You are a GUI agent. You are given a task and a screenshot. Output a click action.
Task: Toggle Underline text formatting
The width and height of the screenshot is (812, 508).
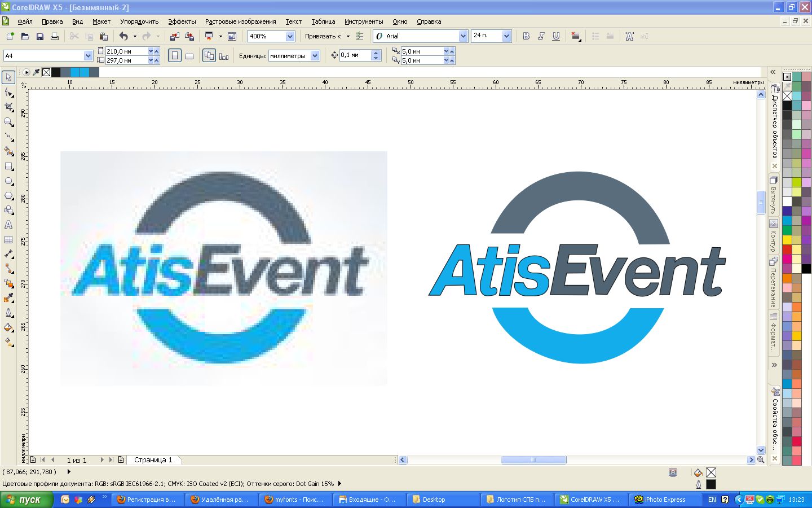[x=556, y=36]
